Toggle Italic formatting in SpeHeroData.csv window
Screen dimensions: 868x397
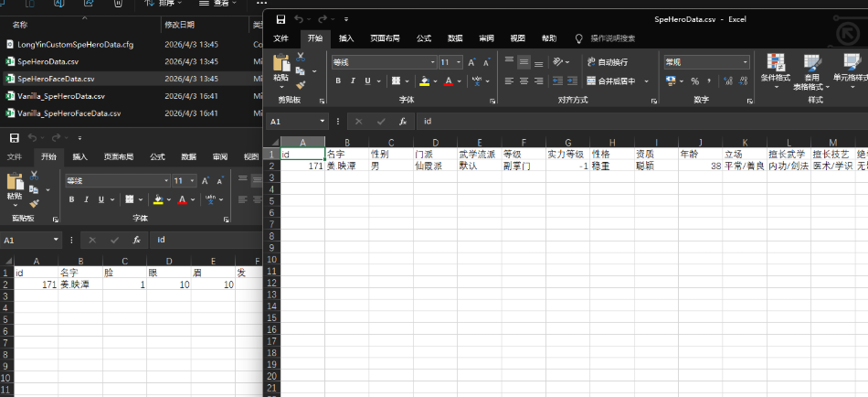pos(352,80)
